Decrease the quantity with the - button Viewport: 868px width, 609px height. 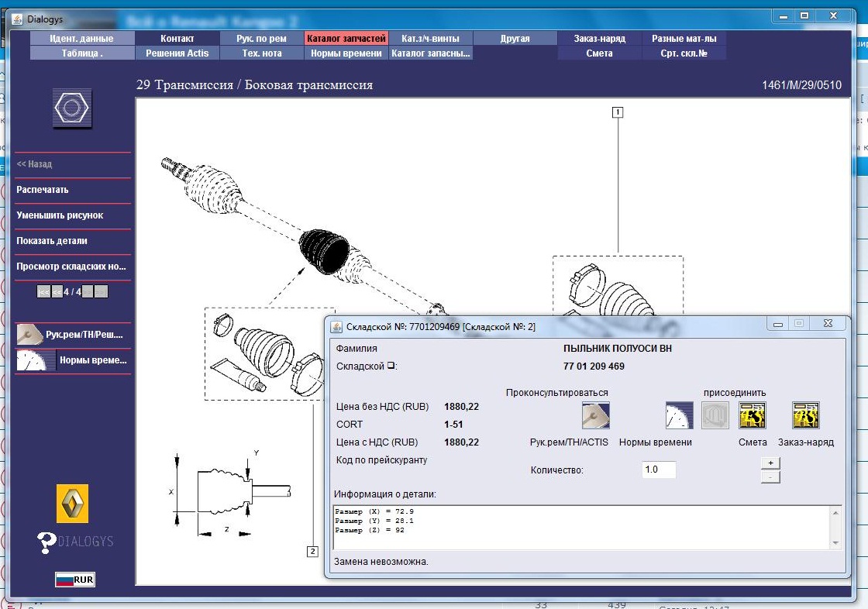tap(770, 477)
